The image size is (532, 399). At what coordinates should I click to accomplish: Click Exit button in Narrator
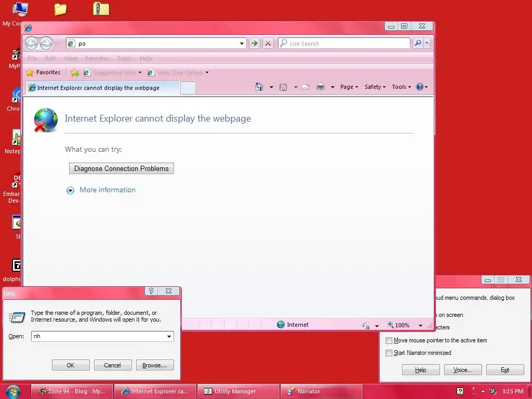pos(505,370)
